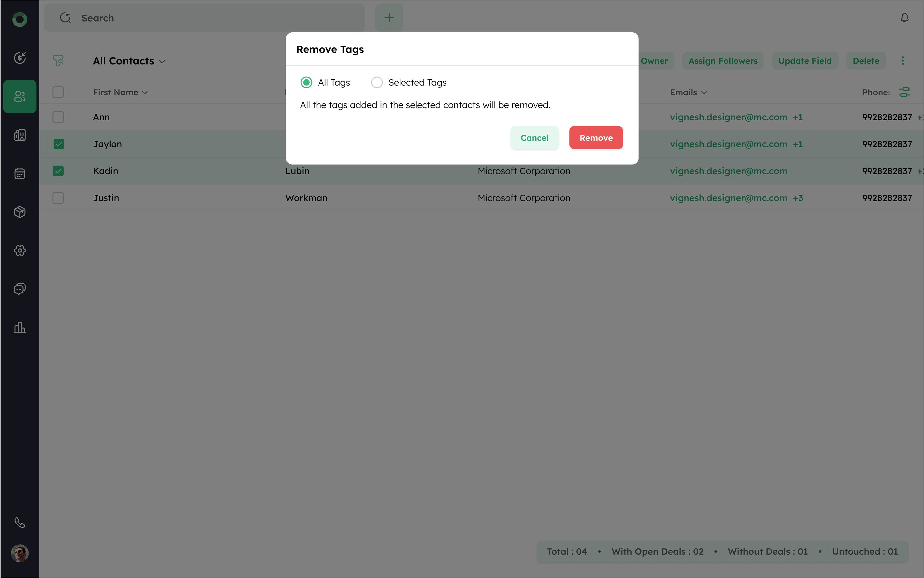
Task: Select the Selected Tags radio option
Action: (377, 83)
